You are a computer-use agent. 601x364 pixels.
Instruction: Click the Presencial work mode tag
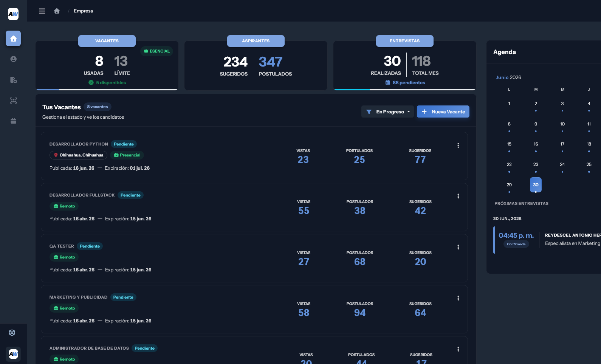(x=127, y=155)
